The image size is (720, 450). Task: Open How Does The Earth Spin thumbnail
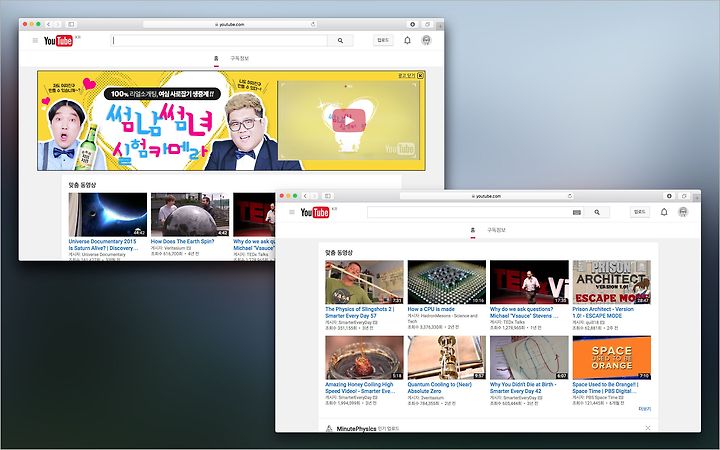190,214
